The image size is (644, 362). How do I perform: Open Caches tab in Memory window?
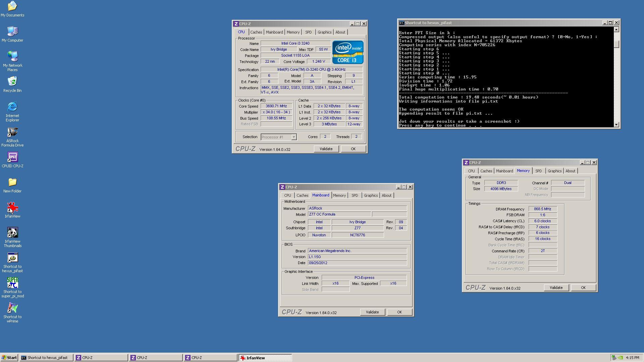click(486, 171)
